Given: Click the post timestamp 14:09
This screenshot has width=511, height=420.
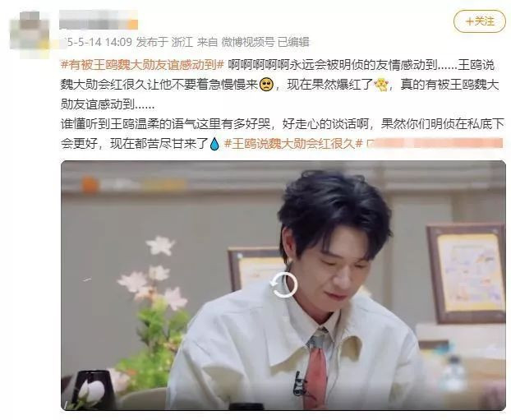Looking at the screenshot, I should tap(118, 43).
